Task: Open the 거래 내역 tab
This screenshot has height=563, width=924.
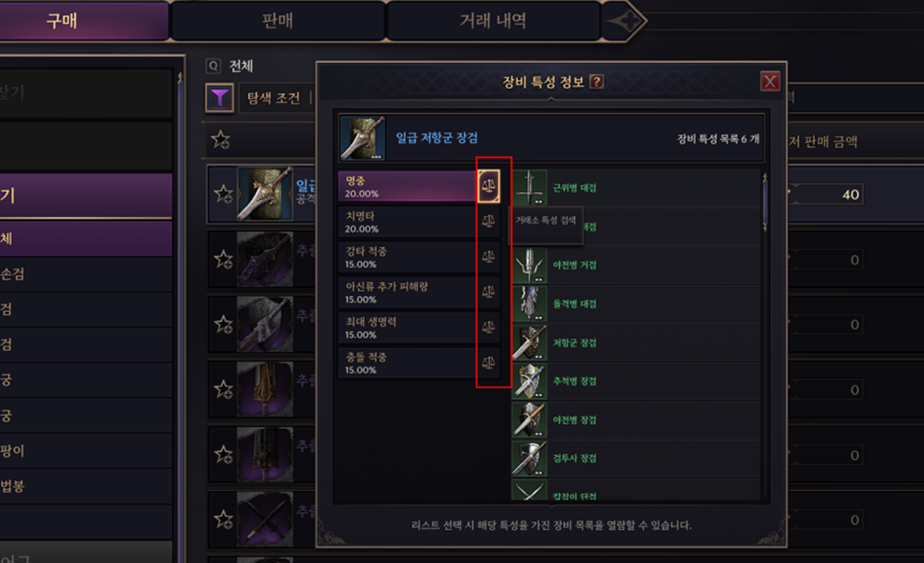Action: 493,20
